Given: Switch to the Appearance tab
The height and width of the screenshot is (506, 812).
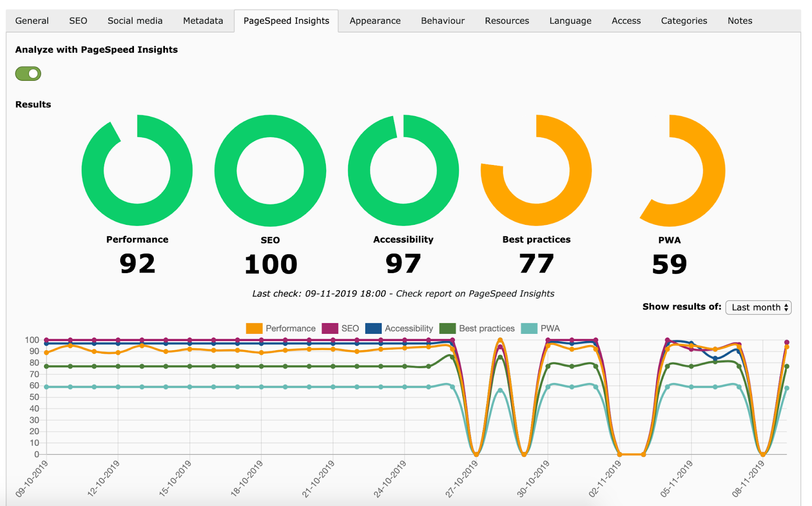Looking at the screenshot, I should (375, 20).
